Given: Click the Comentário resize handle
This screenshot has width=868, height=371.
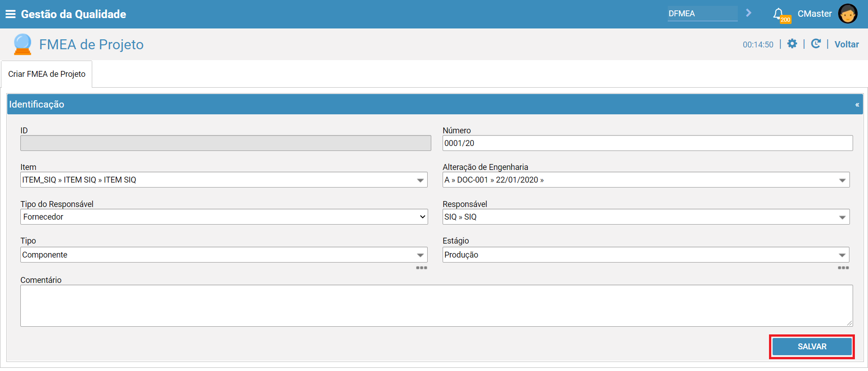Looking at the screenshot, I should [x=849, y=323].
